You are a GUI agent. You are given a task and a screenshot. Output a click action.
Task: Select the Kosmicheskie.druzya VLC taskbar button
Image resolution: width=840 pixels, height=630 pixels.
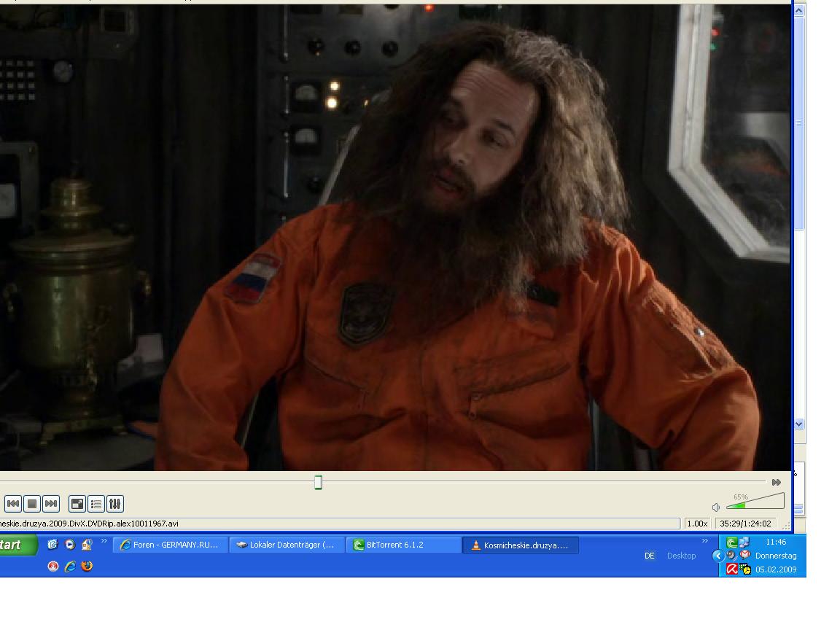[x=520, y=545]
